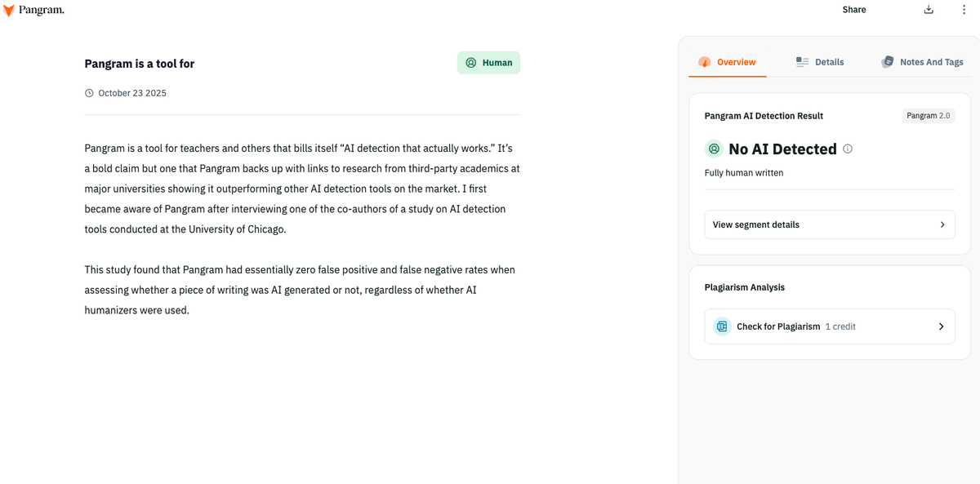The height and width of the screenshot is (484, 980).
Task: Click the gauge icon on the Overview tab
Action: tap(704, 61)
